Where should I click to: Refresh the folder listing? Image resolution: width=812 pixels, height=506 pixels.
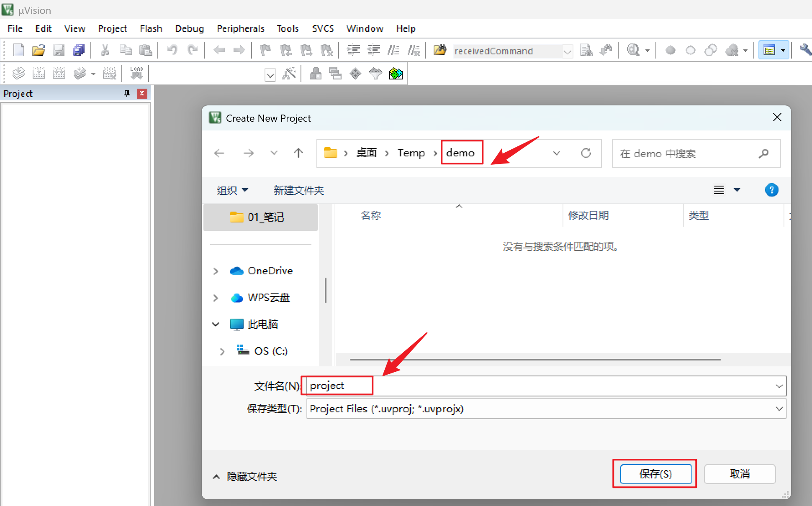click(586, 153)
